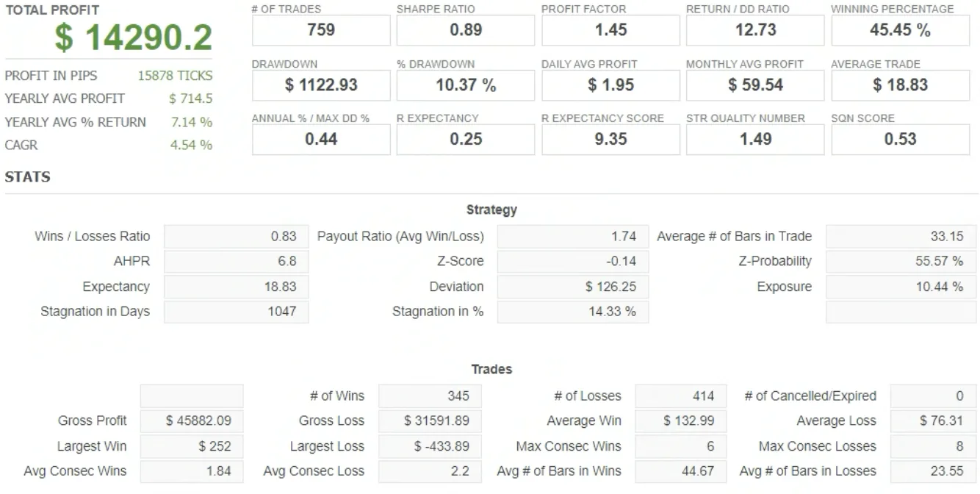Image resolution: width=980 pixels, height=494 pixels.
Task: Select the % Drawdown 10.37 % box
Action: (466, 85)
